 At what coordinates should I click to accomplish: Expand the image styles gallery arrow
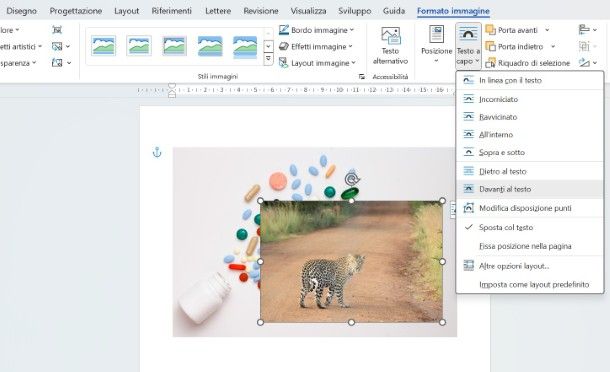pos(268,60)
